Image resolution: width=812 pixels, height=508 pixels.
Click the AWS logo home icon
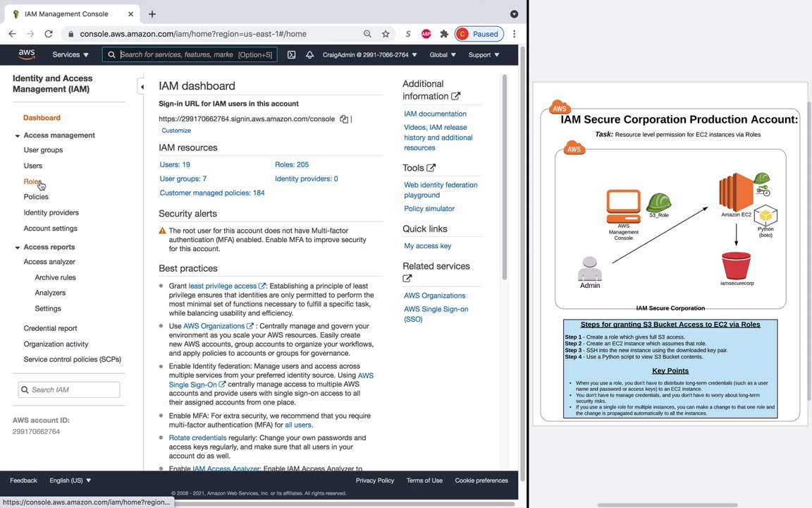pos(26,54)
